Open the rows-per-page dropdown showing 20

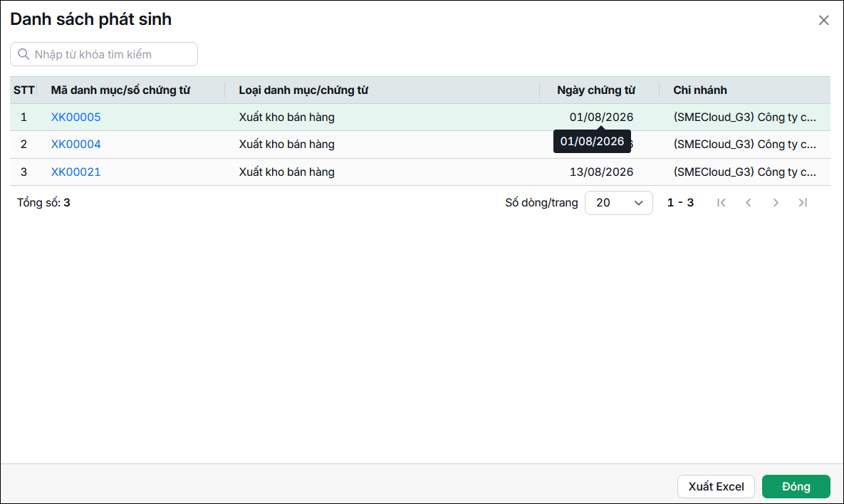tap(619, 203)
